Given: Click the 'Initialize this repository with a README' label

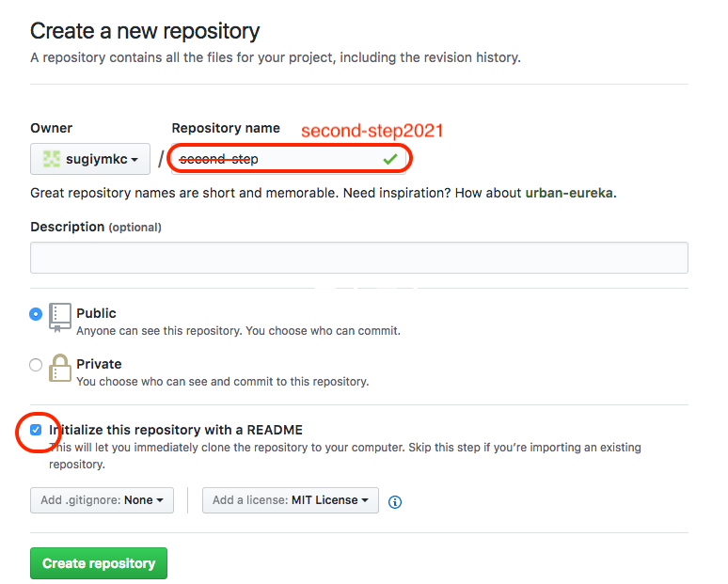Looking at the screenshot, I should [176, 430].
